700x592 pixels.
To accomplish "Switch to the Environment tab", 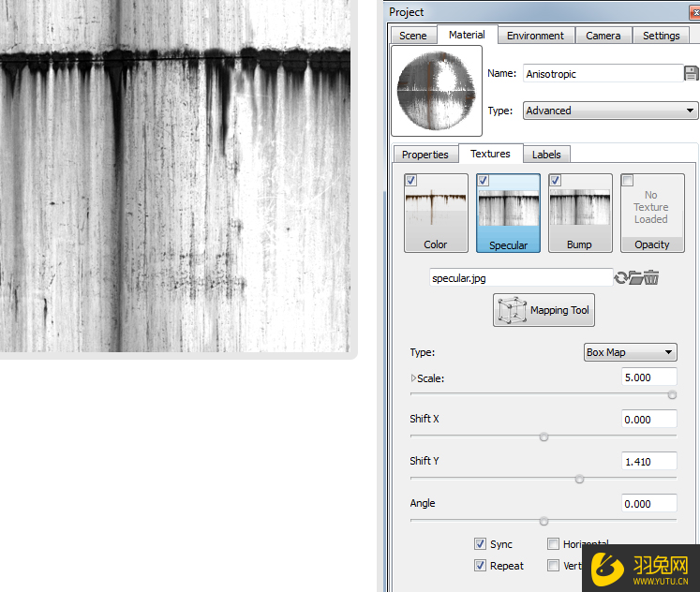I will tap(535, 36).
